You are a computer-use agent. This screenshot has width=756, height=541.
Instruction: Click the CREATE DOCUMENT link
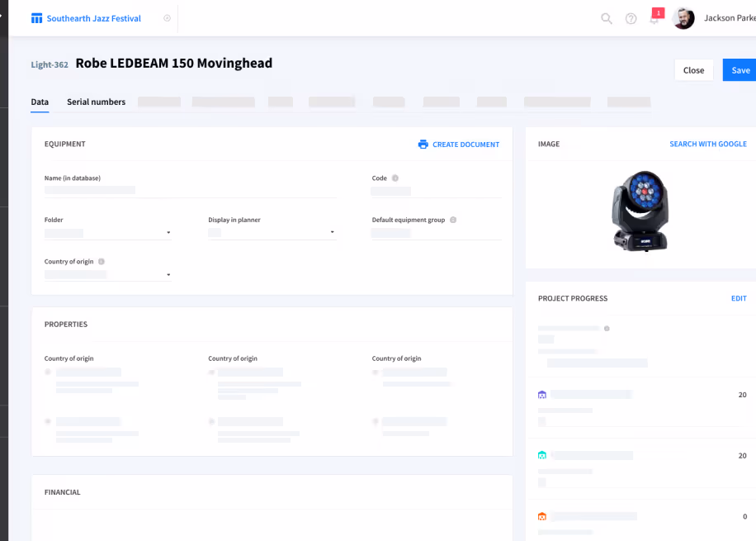click(x=465, y=145)
